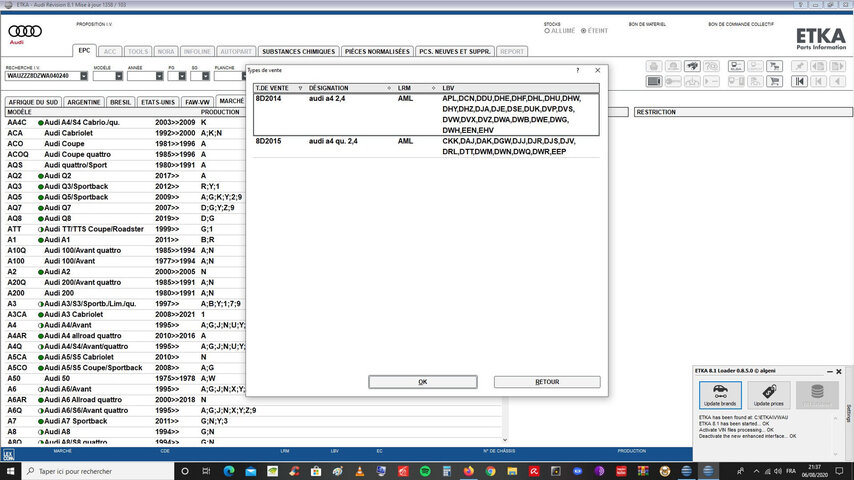Click the help question mark in dialog
The height and width of the screenshot is (480, 854).
pos(577,70)
